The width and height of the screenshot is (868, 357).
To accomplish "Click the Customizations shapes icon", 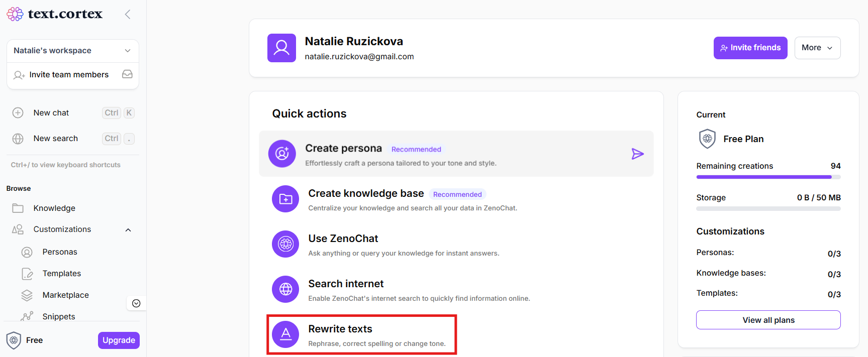I will pos(18,229).
